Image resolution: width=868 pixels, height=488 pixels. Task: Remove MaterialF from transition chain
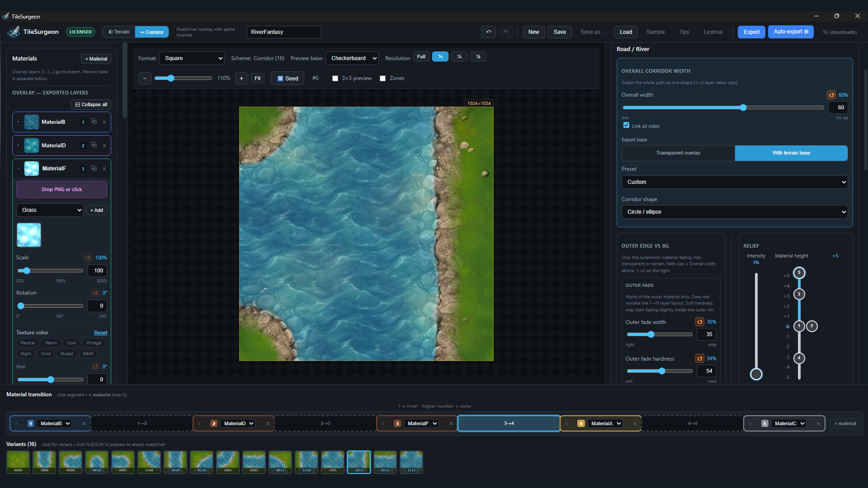pos(451,423)
